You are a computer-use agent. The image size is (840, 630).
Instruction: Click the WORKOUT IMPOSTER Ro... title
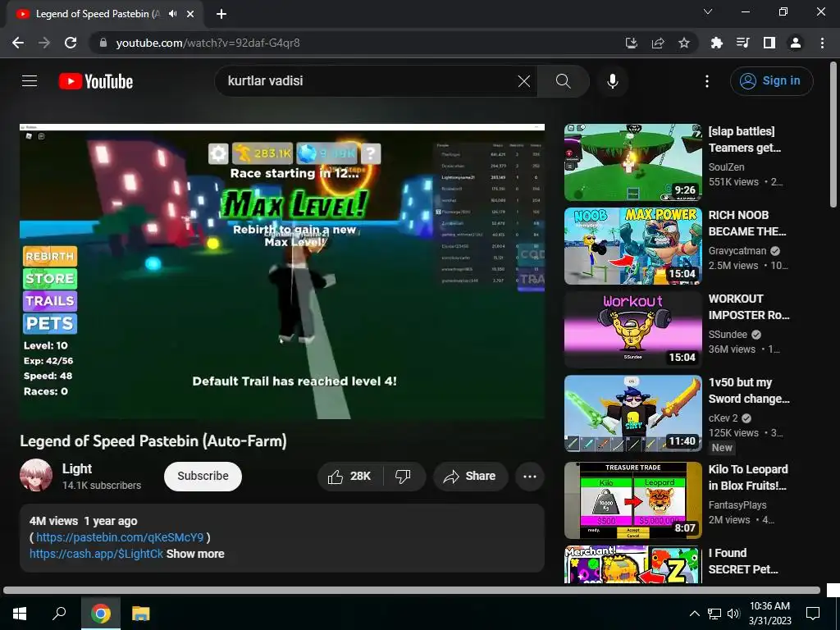749,307
